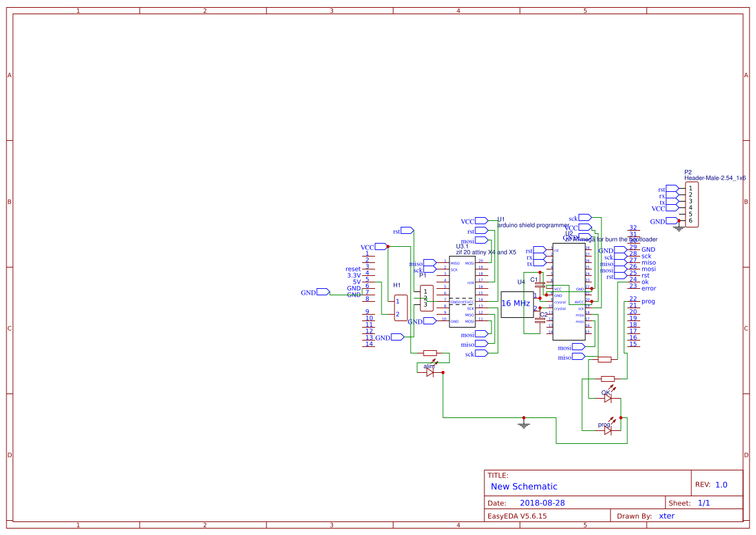Select the resistor above the alim LED
The height and width of the screenshot is (535, 756).
(x=430, y=353)
